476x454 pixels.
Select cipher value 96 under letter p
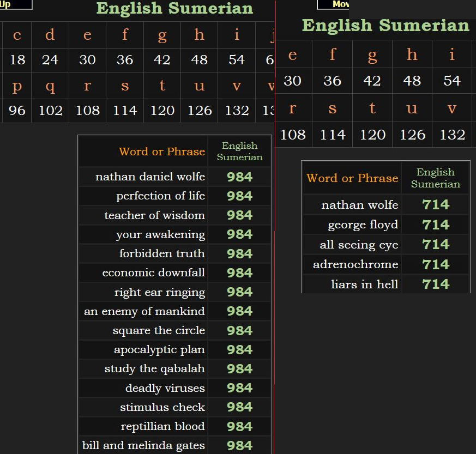click(17, 111)
